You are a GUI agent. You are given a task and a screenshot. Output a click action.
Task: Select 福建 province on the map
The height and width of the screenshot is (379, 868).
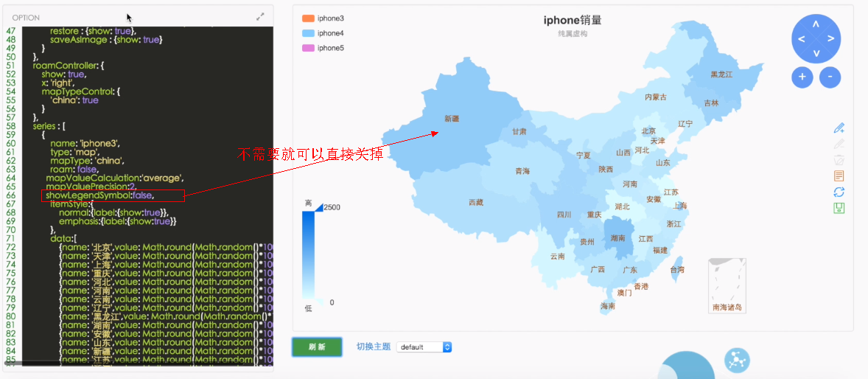tap(660, 251)
